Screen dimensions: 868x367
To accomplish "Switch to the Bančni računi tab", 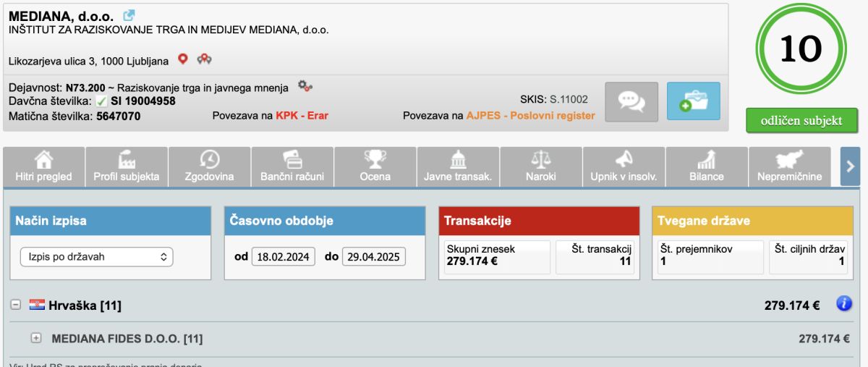I will (x=292, y=167).
